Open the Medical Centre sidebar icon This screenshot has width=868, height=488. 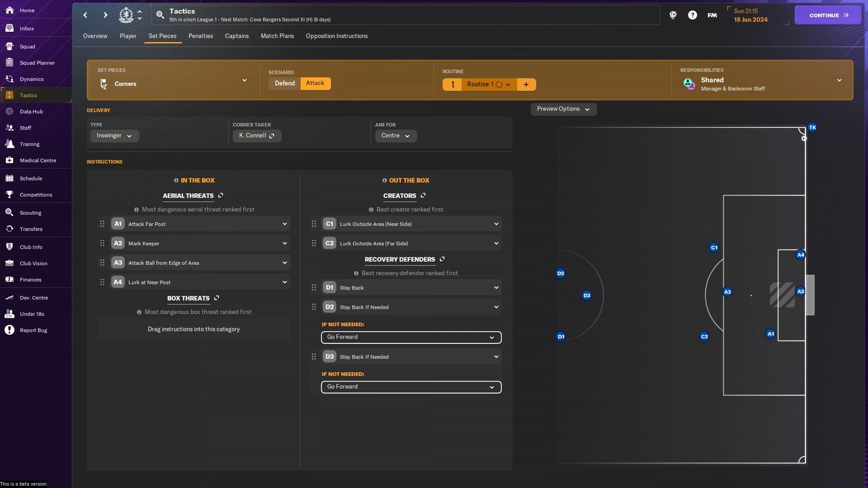pyautogui.click(x=10, y=160)
